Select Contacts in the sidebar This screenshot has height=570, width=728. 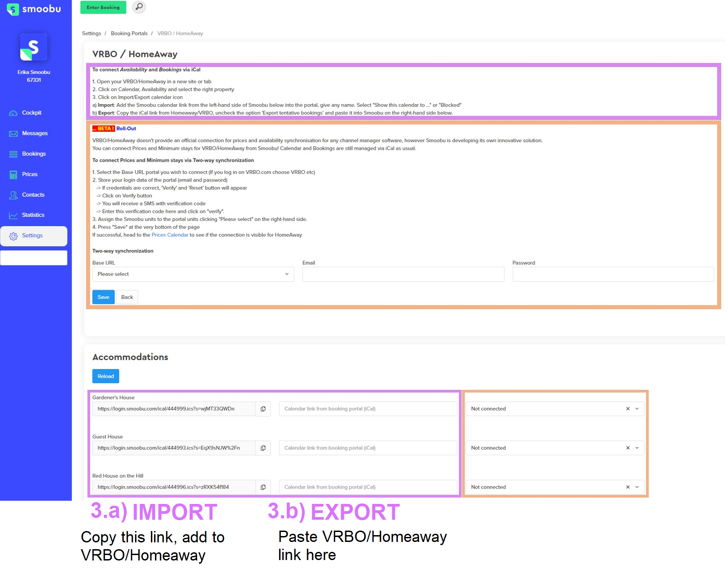pyautogui.click(x=34, y=195)
